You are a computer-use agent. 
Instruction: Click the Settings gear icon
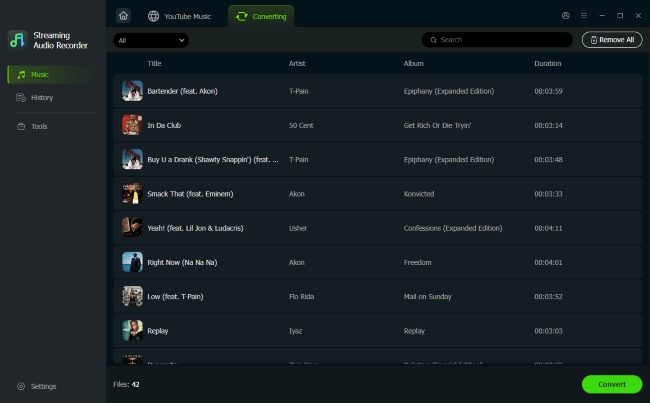click(x=21, y=386)
